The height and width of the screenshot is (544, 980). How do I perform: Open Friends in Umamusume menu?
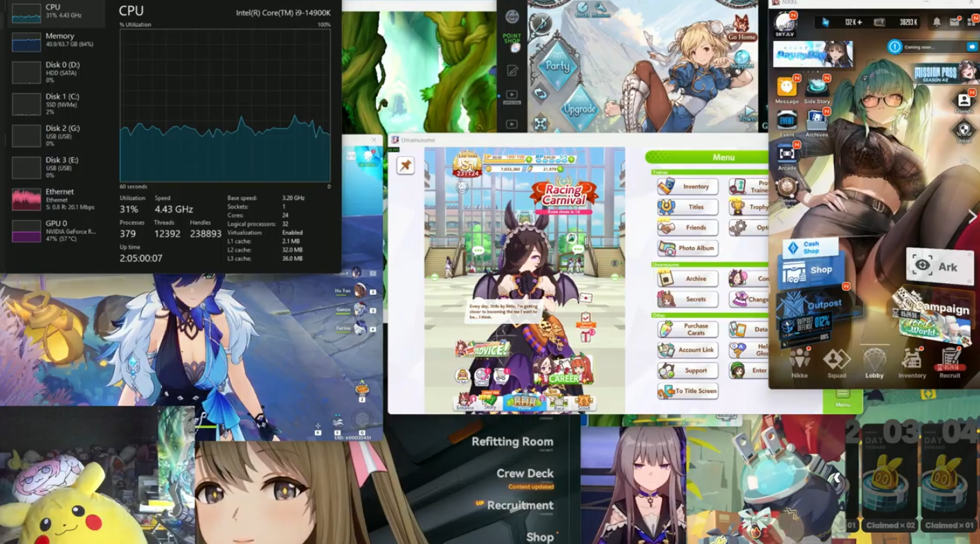pos(688,228)
